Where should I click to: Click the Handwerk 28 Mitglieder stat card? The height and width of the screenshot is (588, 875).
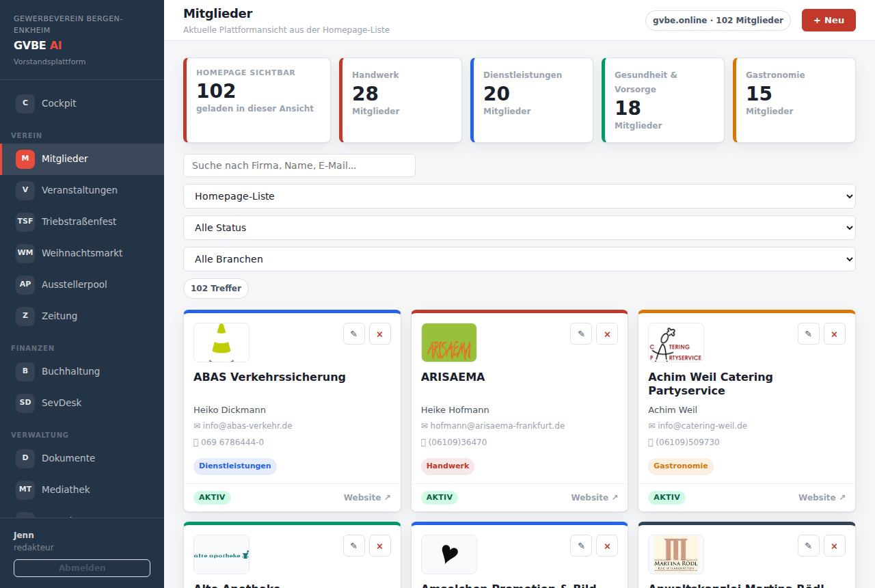(401, 100)
